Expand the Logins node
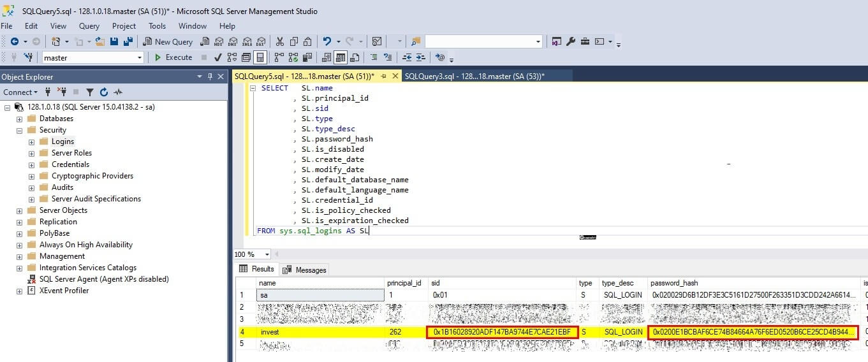Viewport: 868px width, 362px height. 31,141
